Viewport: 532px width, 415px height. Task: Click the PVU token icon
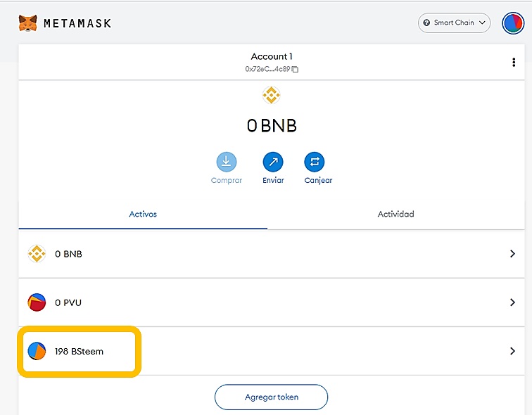tap(37, 302)
